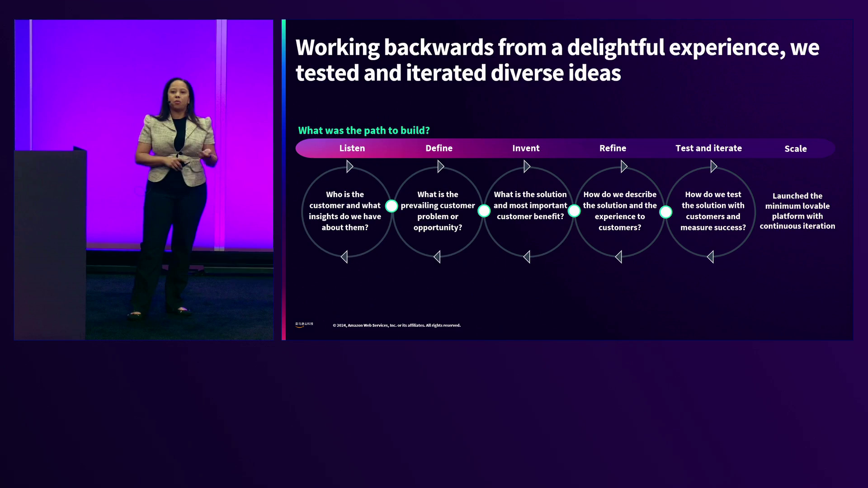
Task: Click the gradient color bar left of the slide
Action: tap(283, 179)
